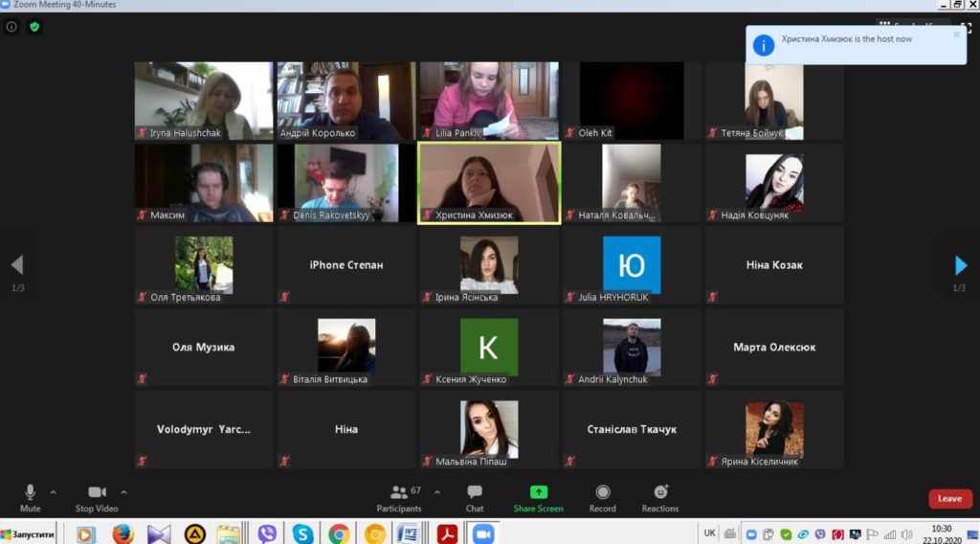Select Julia HRYHORUK's participant tile
This screenshot has height=544, width=980.
(632, 265)
